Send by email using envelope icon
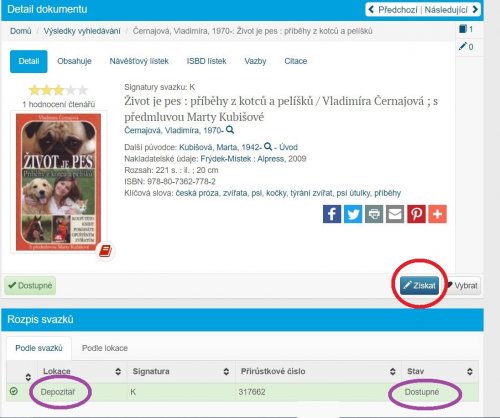Screen dimensions: 500x418 395,214
